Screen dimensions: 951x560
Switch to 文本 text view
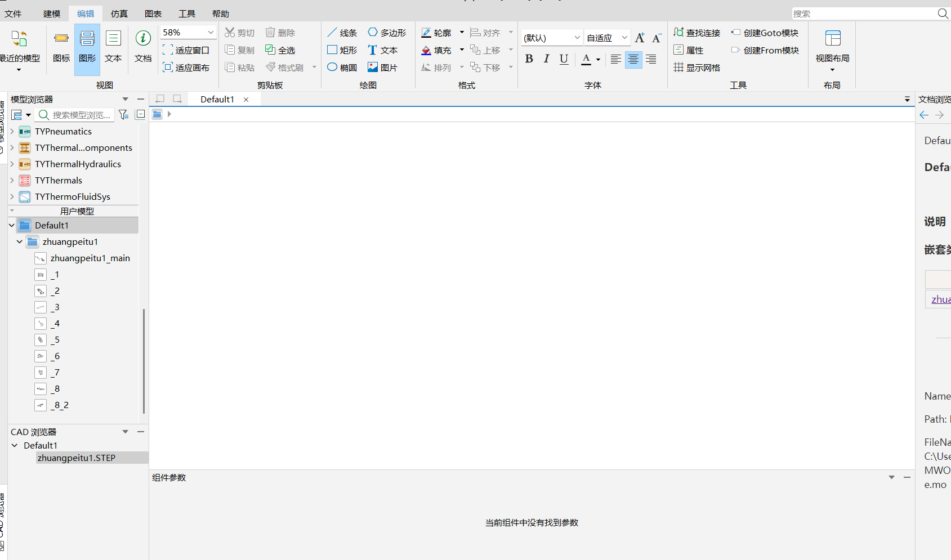click(113, 47)
